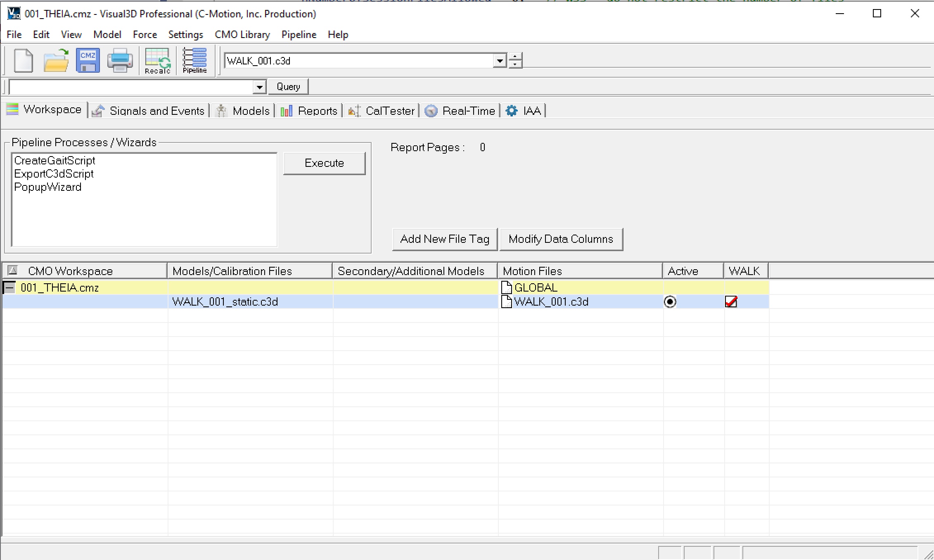934x560 pixels.
Task: Toggle WALK tag checkbox for WALK_001.c3d
Action: [x=731, y=302]
